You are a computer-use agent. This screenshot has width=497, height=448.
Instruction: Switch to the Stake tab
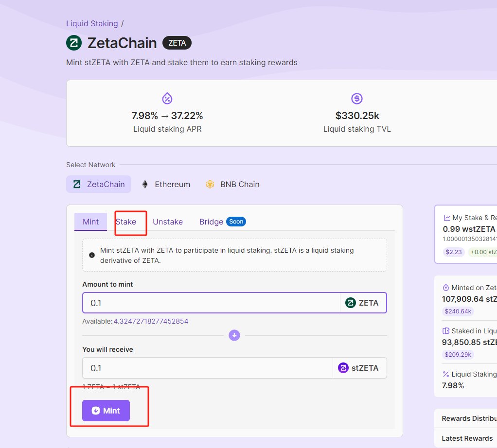click(x=126, y=222)
